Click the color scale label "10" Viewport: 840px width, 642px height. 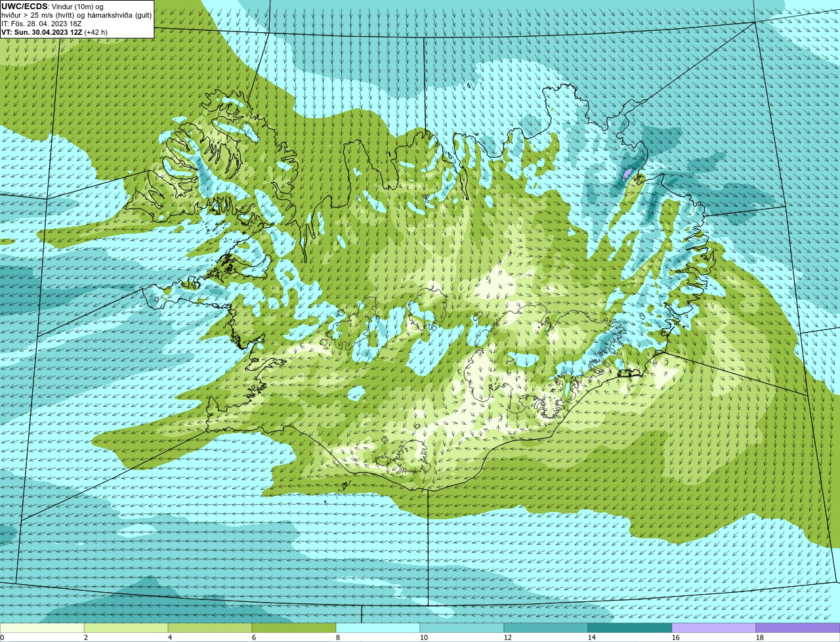[x=424, y=637]
